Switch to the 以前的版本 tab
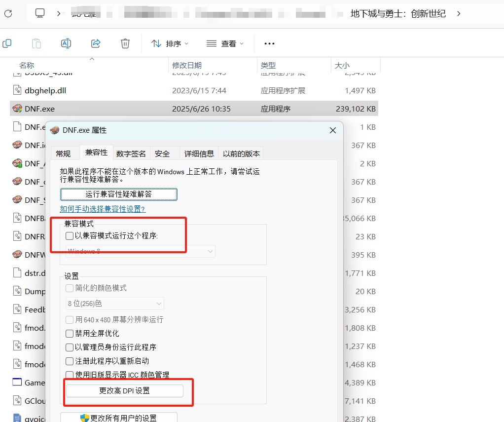This screenshot has width=504, height=422. point(241,154)
